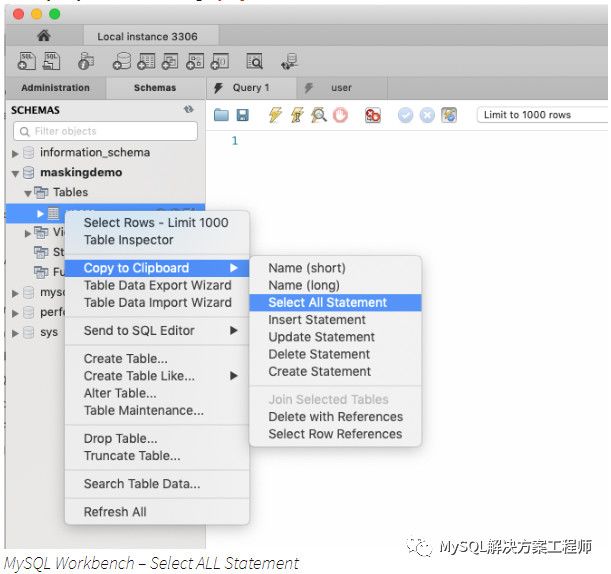Open Send to SQL Editor submenu
This screenshot has height=574, width=611.
point(157,330)
